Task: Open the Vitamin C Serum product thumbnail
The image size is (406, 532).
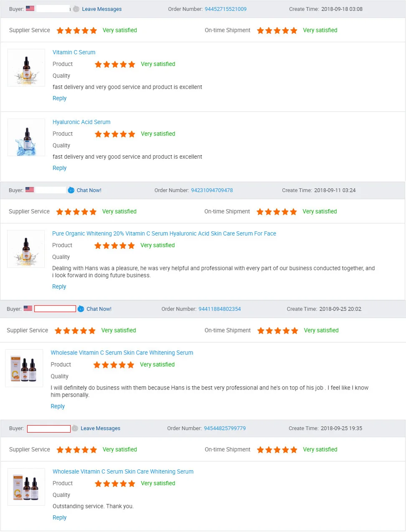Action: point(26,68)
